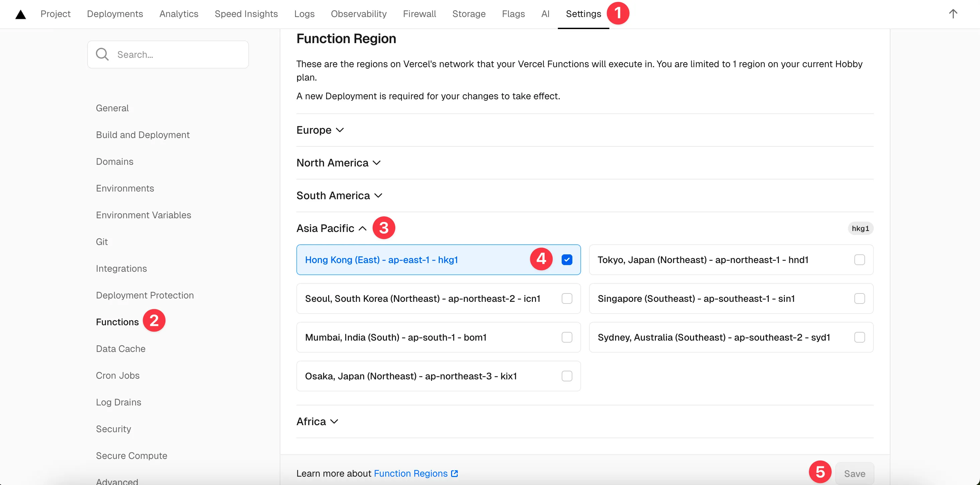Click external link icon beside Function Regions
The height and width of the screenshot is (485, 980).
(454, 473)
